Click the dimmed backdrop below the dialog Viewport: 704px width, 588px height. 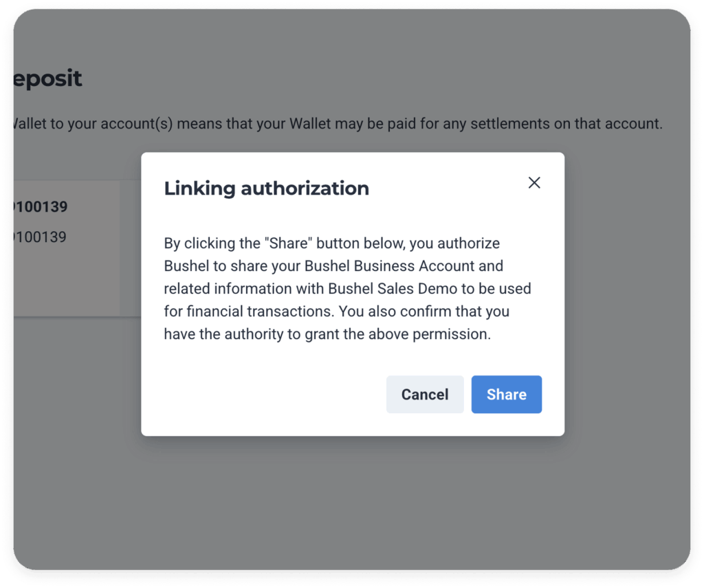351,502
